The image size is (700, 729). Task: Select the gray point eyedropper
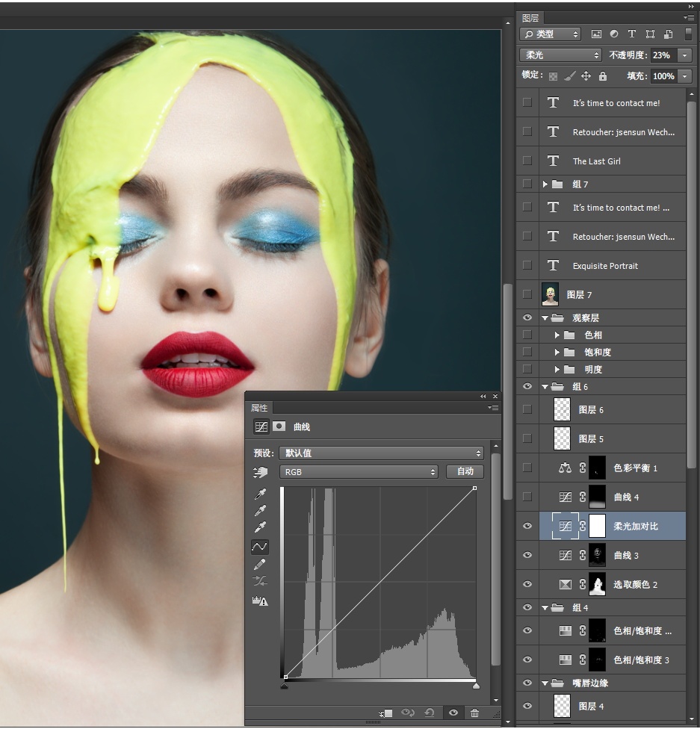click(x=260, y=510)
